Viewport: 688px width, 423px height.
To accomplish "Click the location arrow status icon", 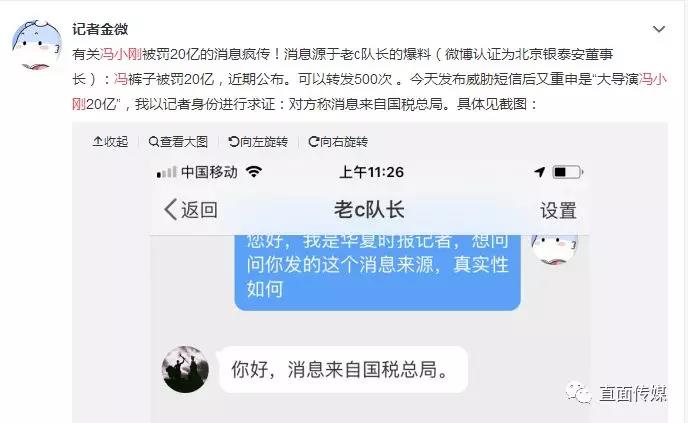I will coord(540,172).
